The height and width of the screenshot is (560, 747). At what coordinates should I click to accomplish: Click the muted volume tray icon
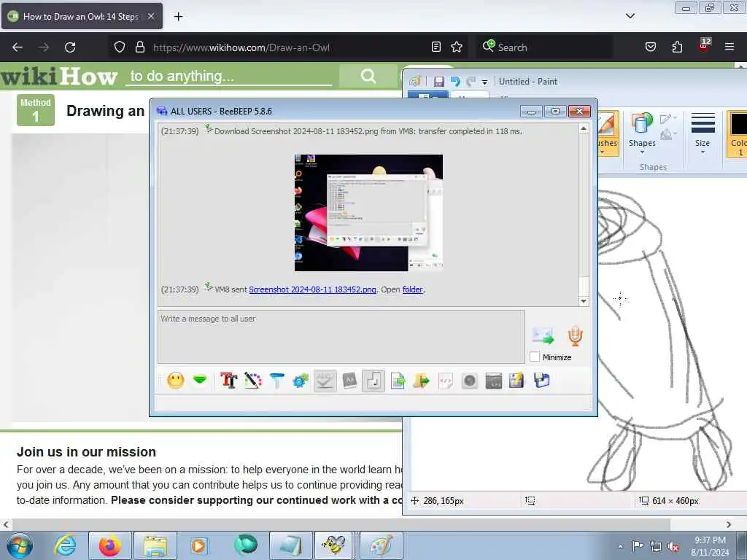pyautogui.click(x=673, y=546)
